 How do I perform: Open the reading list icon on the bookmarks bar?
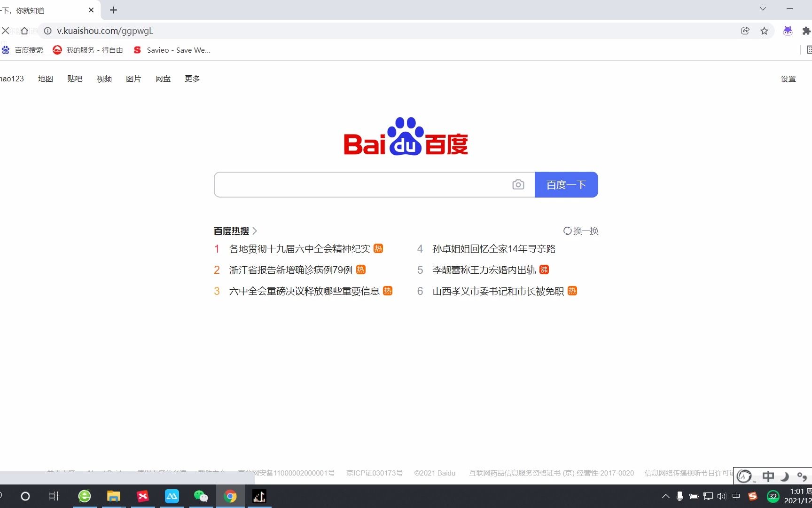pos(809,50)
